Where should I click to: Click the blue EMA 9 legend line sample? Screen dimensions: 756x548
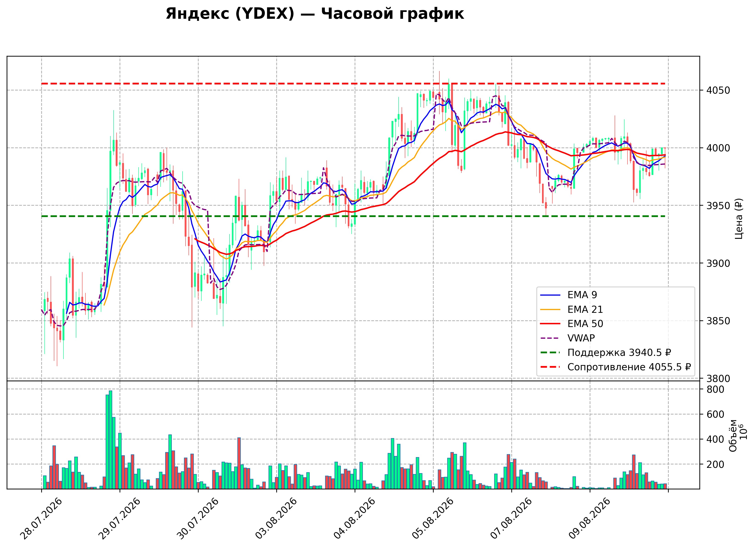click(x=550, y=295)
